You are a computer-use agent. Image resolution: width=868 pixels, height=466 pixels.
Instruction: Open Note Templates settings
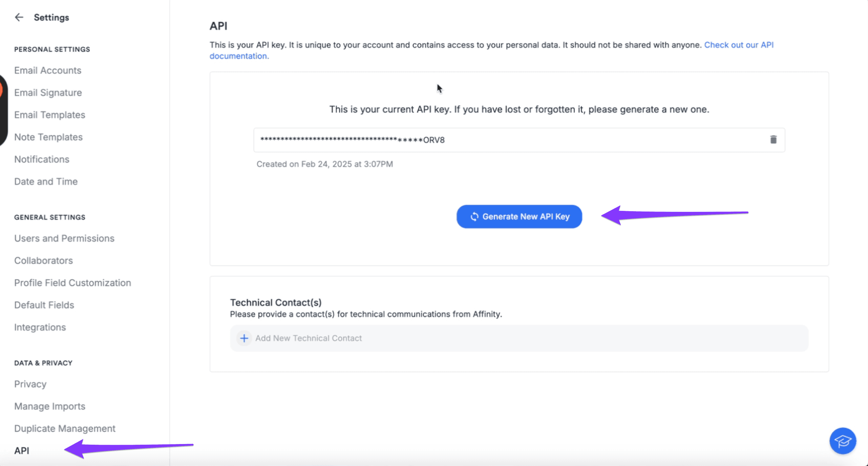[x=48, y=137]
